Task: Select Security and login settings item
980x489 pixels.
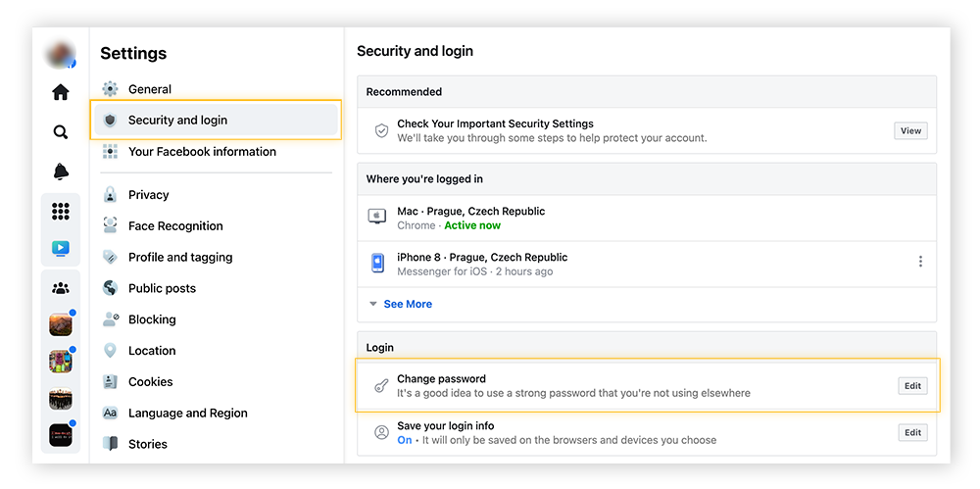Action: 217,121
